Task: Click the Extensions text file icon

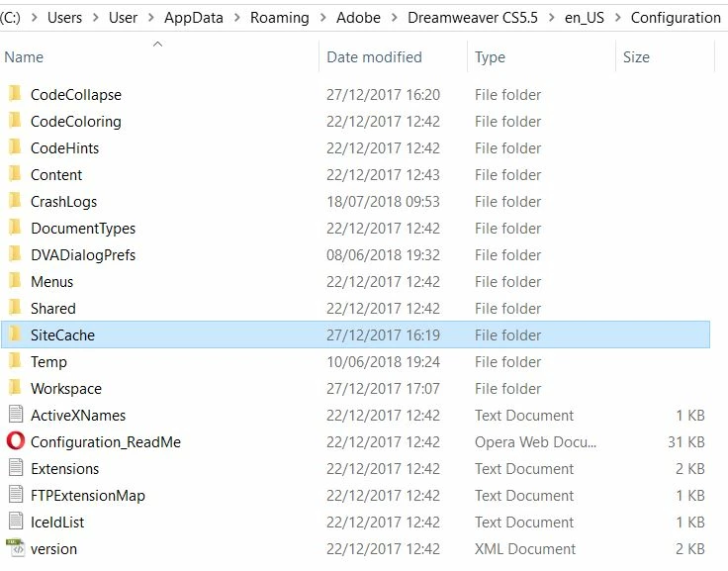Action: click(x=16, y=467)
